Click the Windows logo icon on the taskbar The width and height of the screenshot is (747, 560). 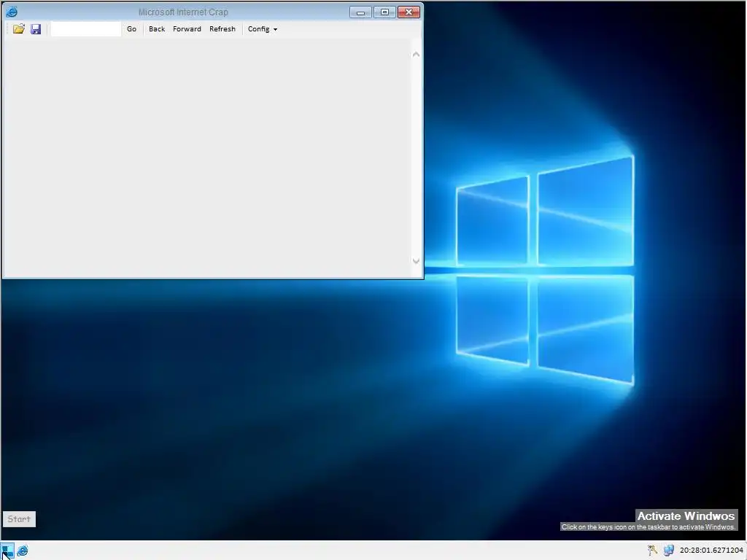point(7,551)
